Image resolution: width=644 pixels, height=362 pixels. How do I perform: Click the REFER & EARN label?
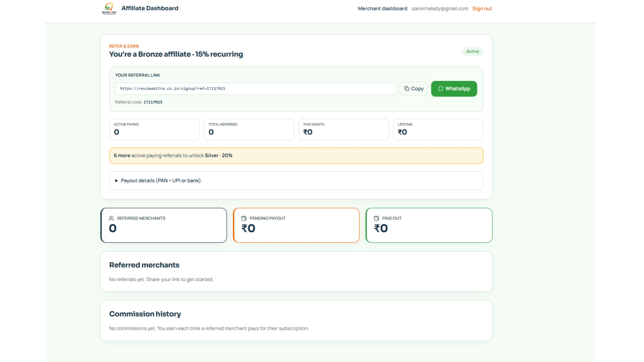124,46
